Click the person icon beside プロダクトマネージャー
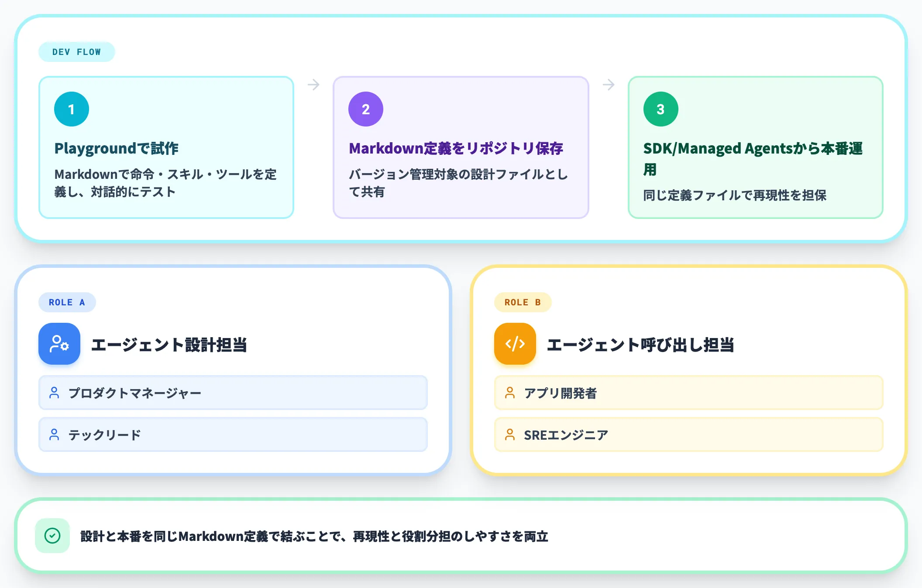This screenshot has width=922, height=588. pyautogui.click(x=54, y=393)
